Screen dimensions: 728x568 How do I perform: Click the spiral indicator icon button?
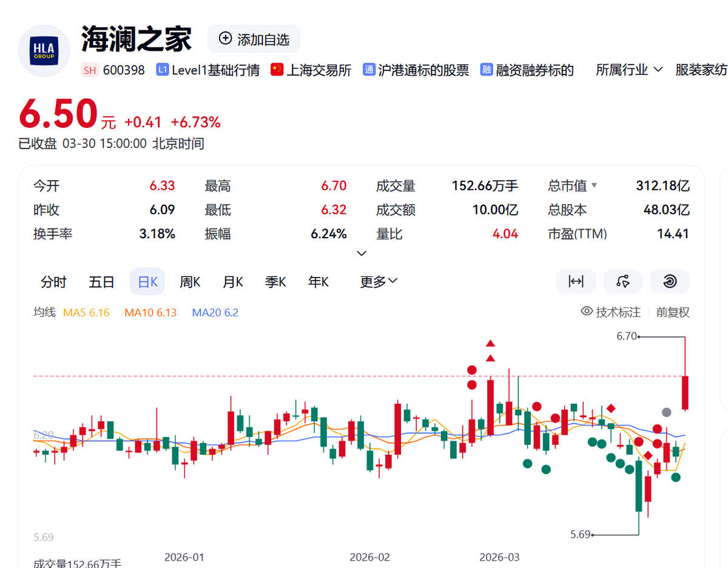point(670,281)
